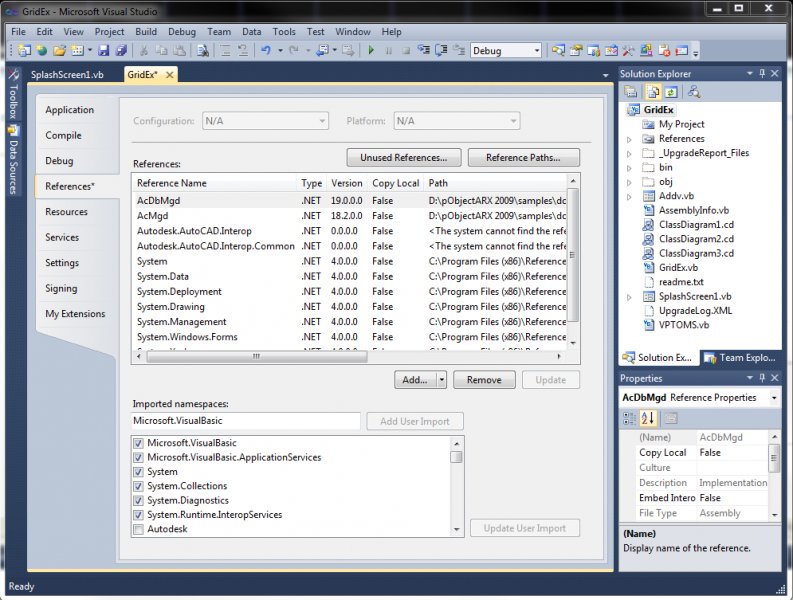This screenshot has width=793, height=600.
Task: Click the Save floppy disk icon
Action: point(104,51)
